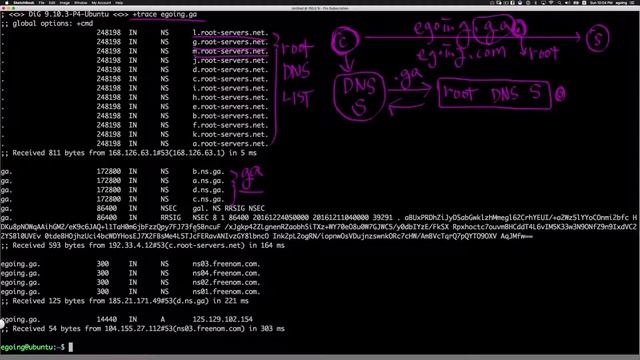640x360 pixels.
Task: Click 'global options: +cmd' line
Action: (x=47, y=23)
